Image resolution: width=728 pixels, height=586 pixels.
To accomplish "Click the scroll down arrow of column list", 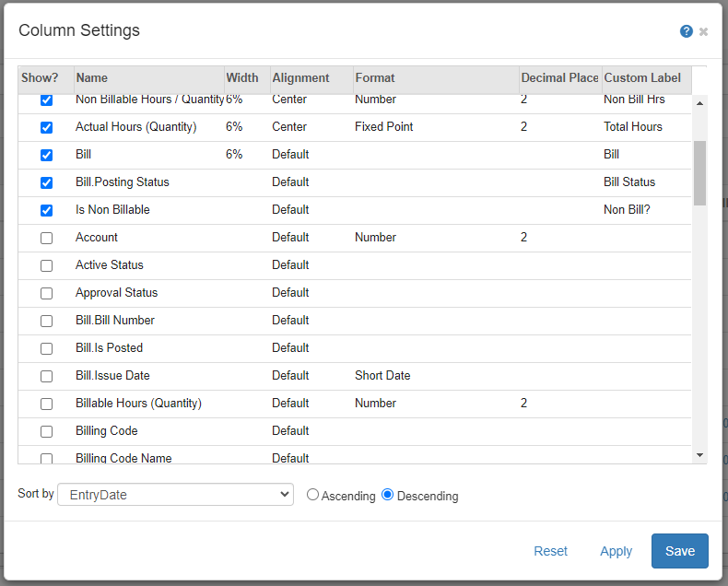I will [699, 455].
